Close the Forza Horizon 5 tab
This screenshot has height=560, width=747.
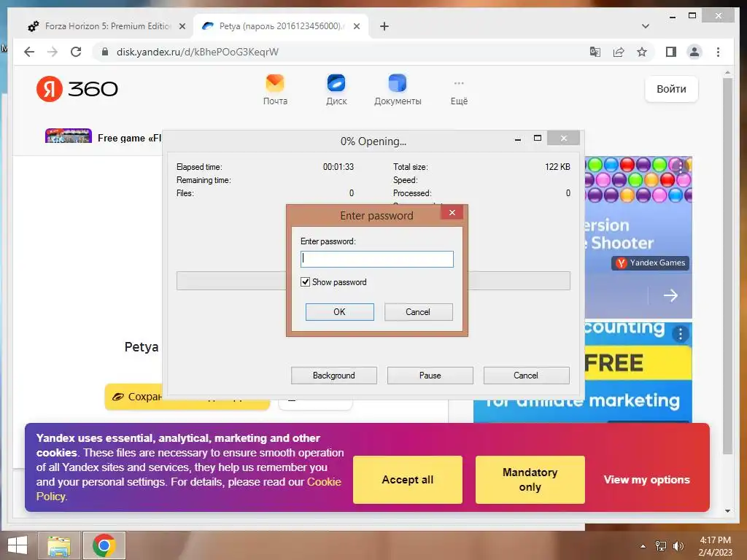(182, 26)
